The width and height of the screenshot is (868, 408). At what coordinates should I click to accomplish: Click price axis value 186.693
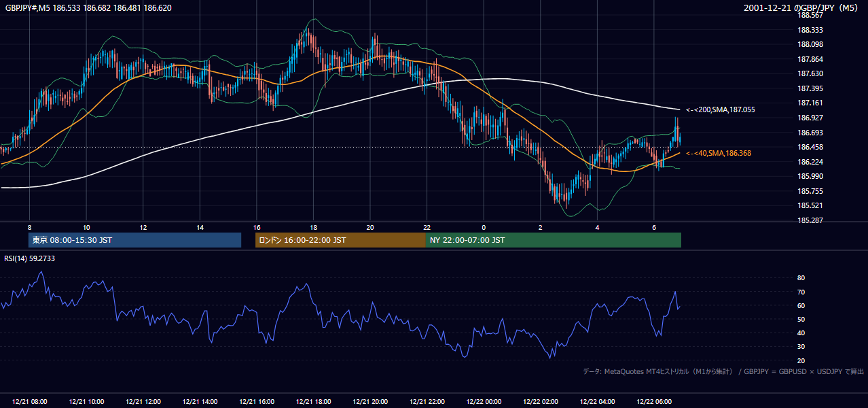coord(810,133)
